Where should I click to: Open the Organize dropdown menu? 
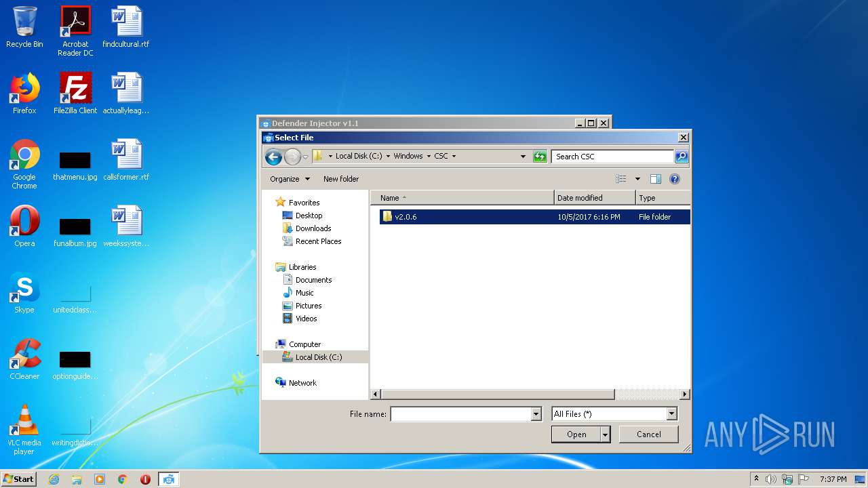point(290,179)
